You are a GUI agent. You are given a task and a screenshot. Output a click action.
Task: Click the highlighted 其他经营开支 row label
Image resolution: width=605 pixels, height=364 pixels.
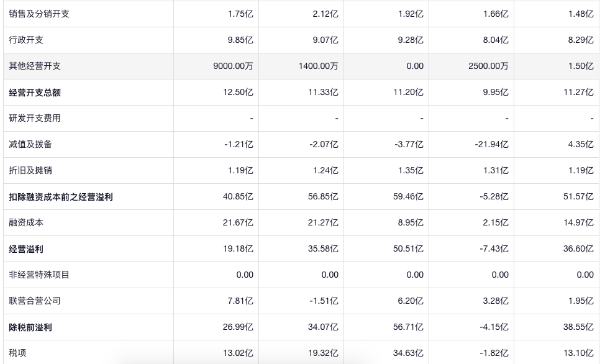click(x=35, y=66)
